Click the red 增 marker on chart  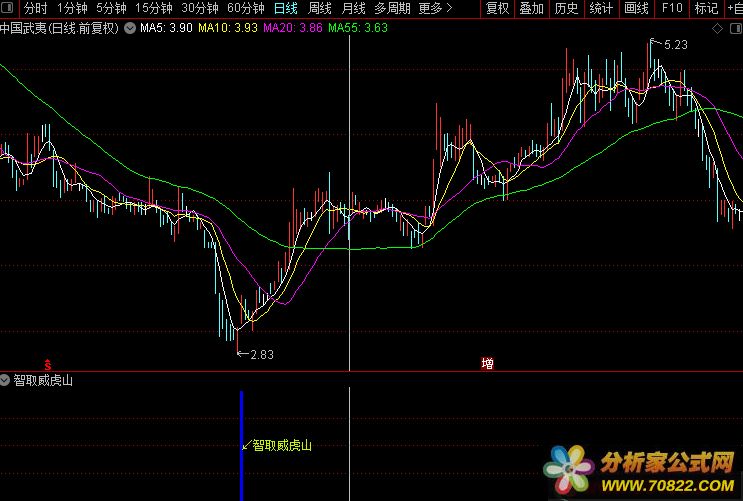point(487,362)
